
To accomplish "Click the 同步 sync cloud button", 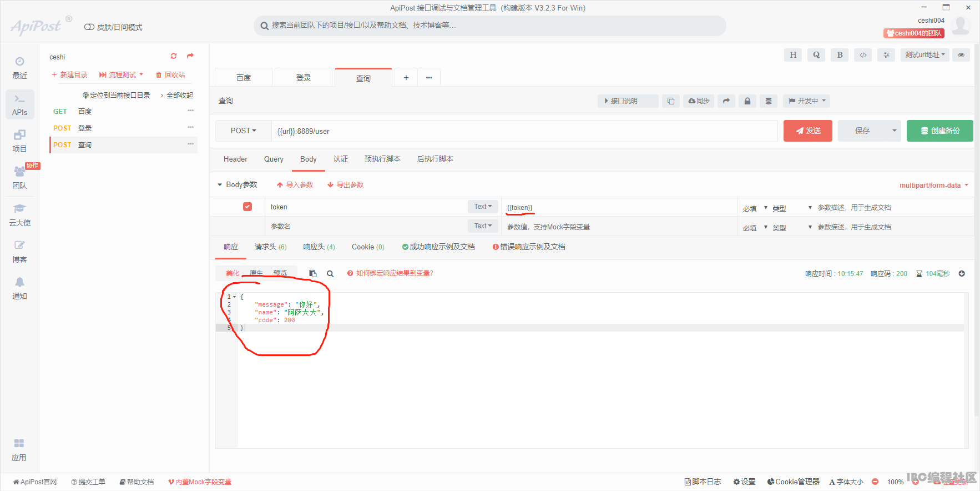I will pyautogui.click(x=699, y=101).
